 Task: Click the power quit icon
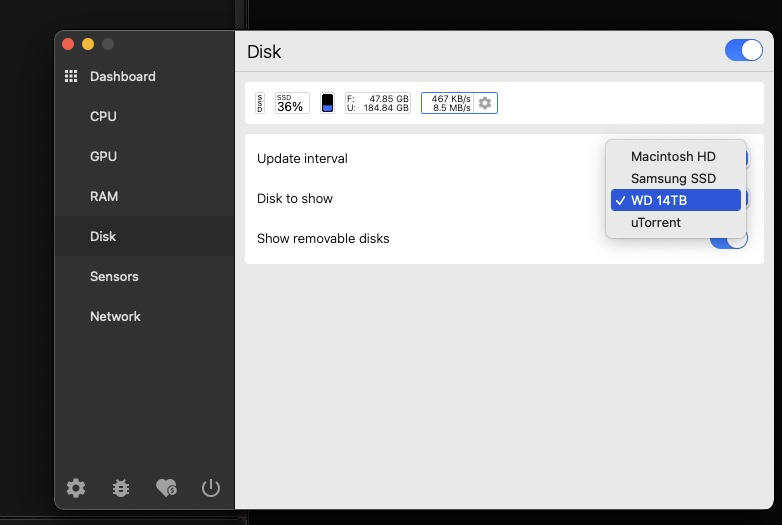(210, 488)
